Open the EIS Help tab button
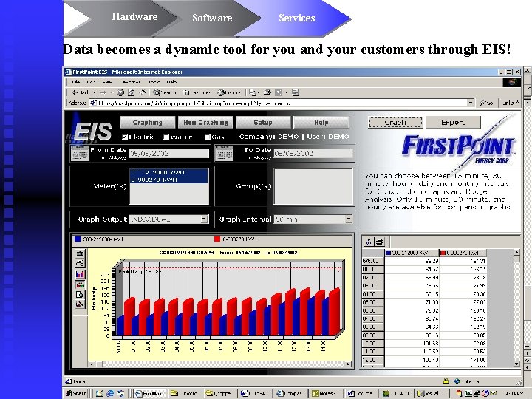 tap(321, 123)
